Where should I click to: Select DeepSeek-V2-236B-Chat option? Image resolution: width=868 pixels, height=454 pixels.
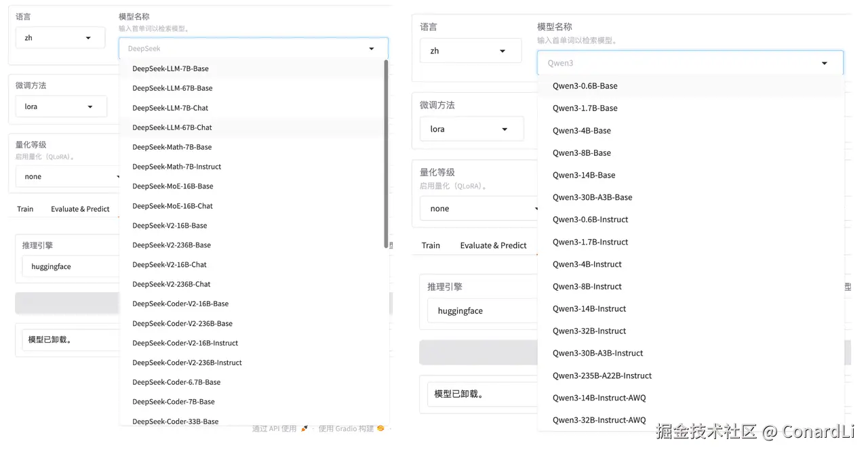tap(252, 285)
